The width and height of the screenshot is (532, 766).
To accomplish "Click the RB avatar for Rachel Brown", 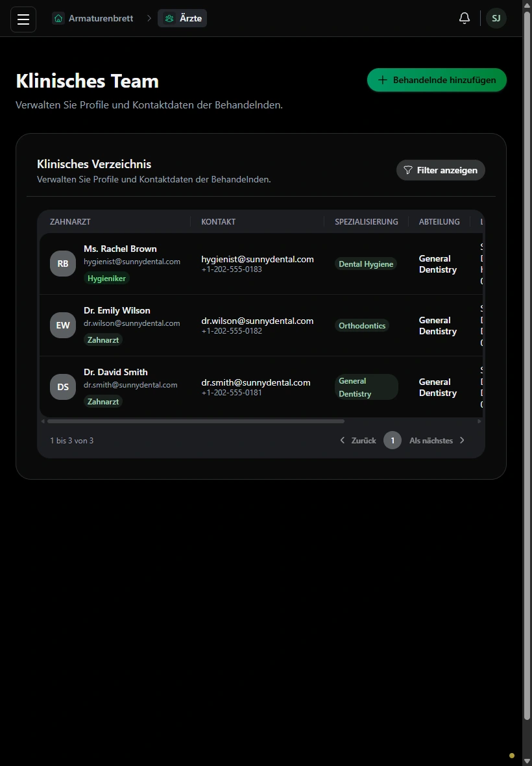I will (x=63, y=264).
